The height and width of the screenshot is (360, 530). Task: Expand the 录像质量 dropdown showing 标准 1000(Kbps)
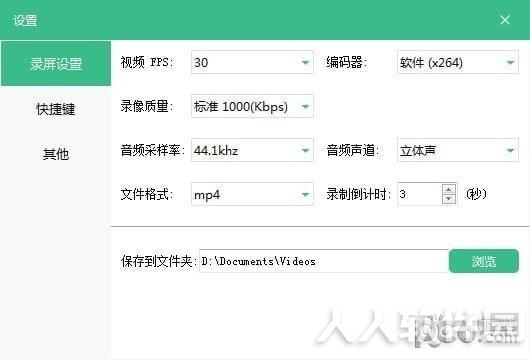tap(252, 106)
